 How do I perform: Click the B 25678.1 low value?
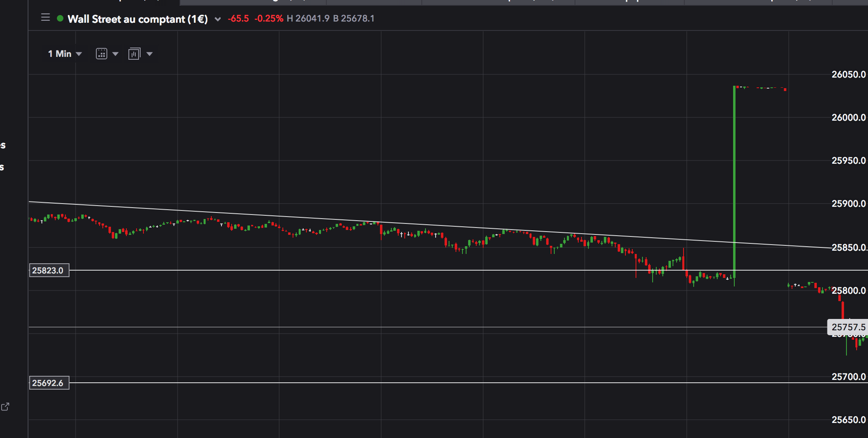click(x=354, y=19)
